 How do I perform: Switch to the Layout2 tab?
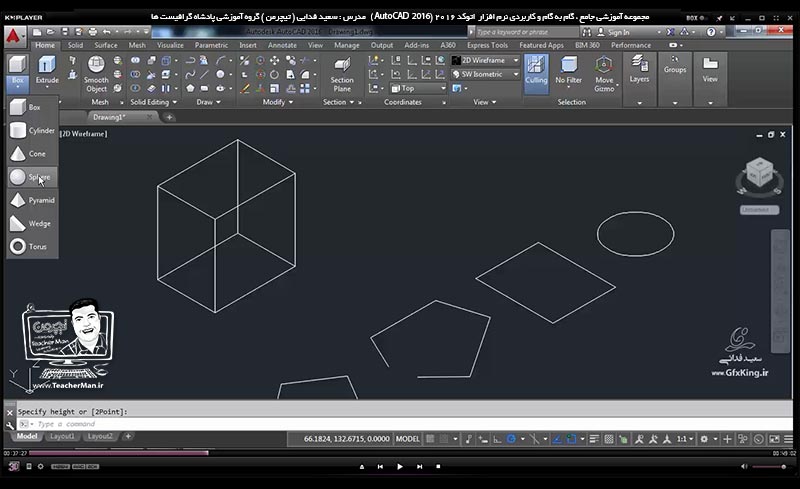pyautogui.click(x=99, y=436)
